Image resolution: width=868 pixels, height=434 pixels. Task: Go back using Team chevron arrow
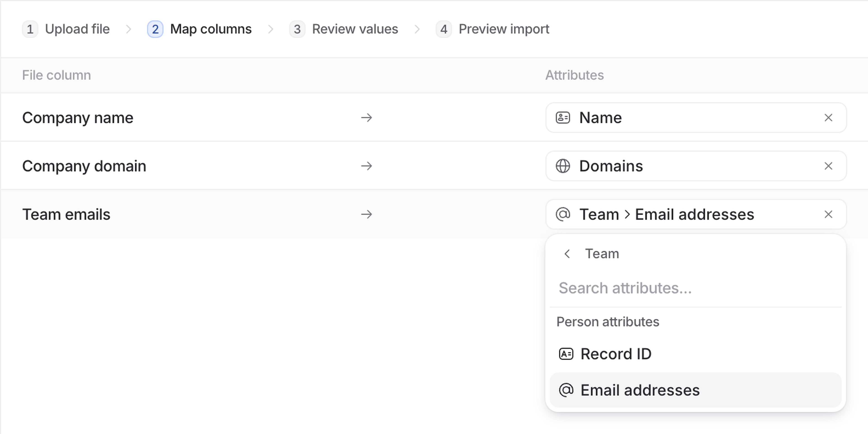point(567,254)
